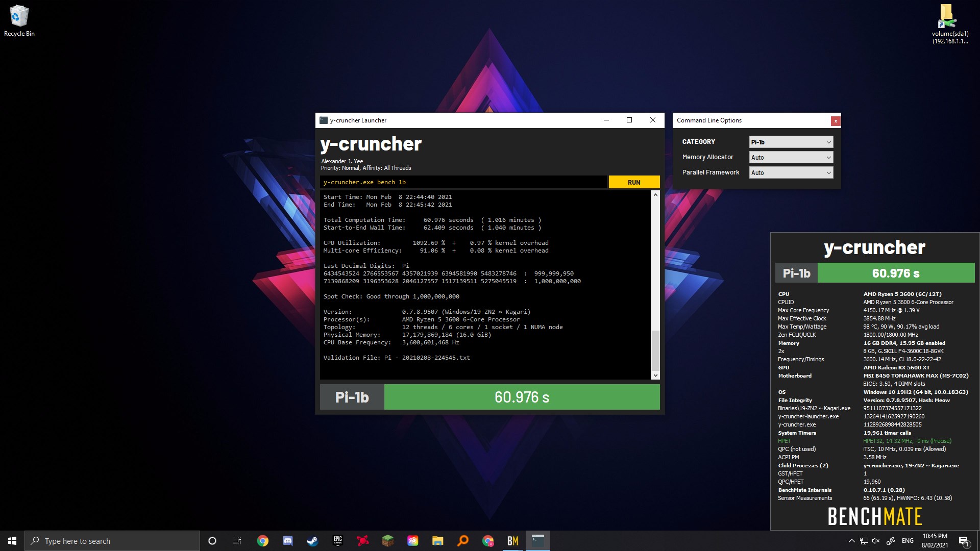Click the AMD Radeon RX 5600 XT GPU entry
The height and width of the screenshot is (551, 980).
point(896,367)
